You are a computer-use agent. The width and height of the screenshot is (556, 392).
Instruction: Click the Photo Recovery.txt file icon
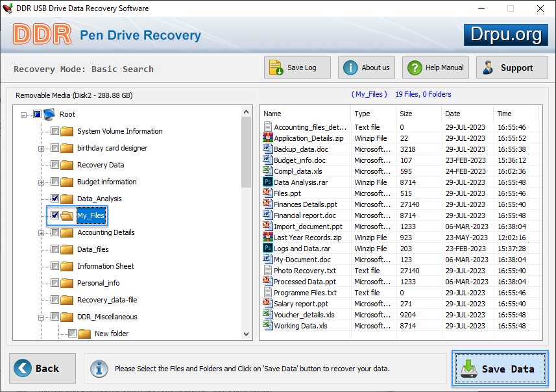[x=268, y=271]
